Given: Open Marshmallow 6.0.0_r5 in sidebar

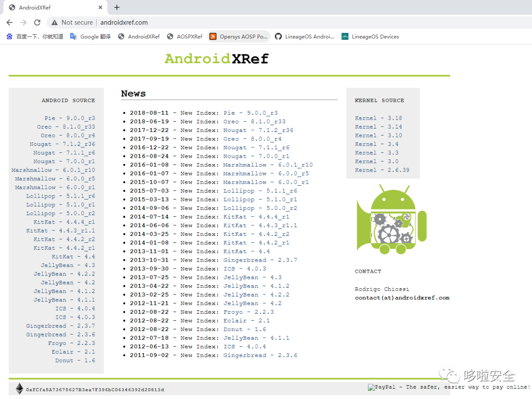Looking at the screenshot, I should coord(55,179).
